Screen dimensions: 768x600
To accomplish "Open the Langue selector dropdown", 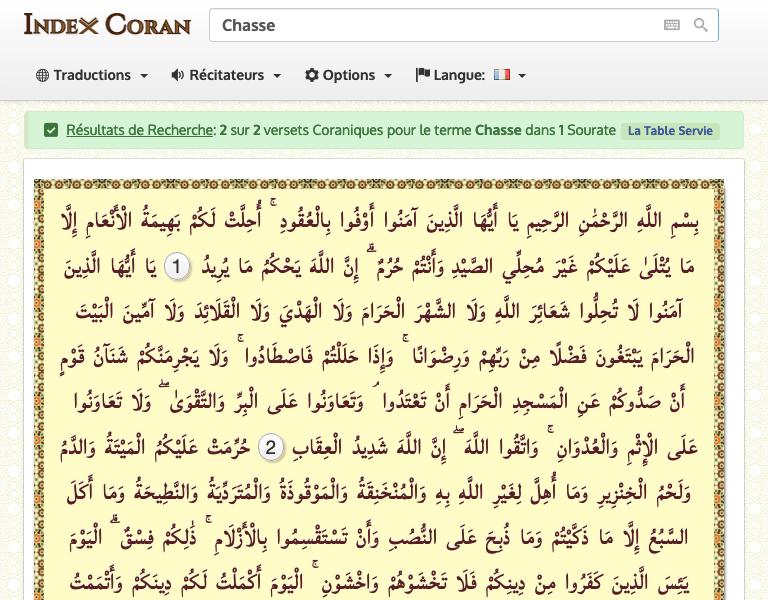I will coord(471,75).
